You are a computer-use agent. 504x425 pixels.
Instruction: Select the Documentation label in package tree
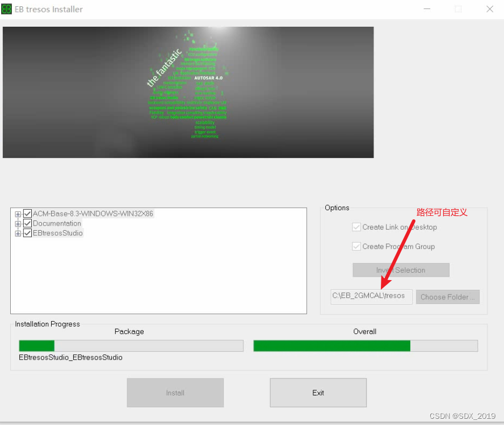(x=57, y=223)
